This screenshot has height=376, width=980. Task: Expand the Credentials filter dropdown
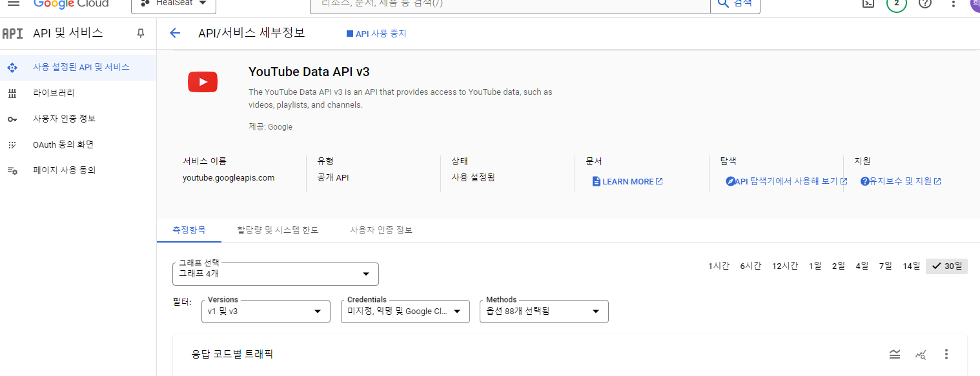[405, 311]
